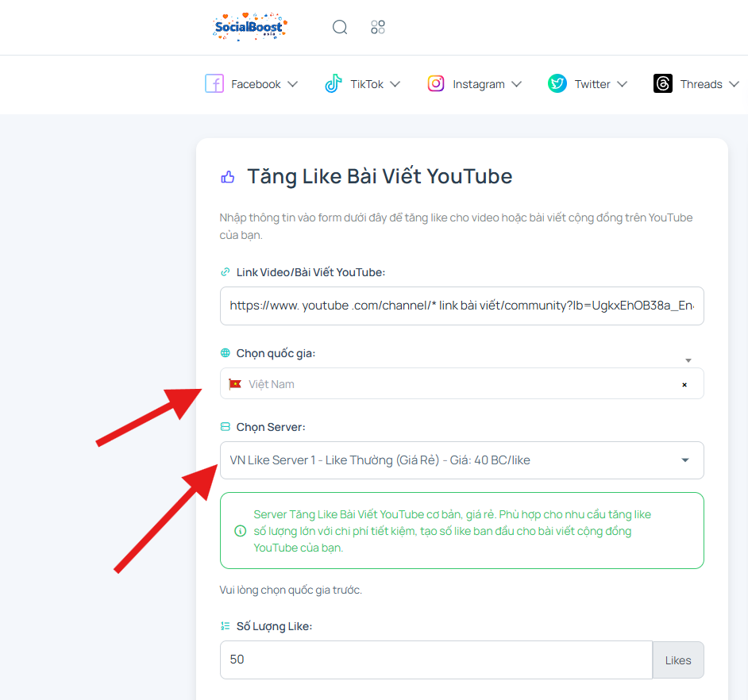Screen dimensions: 748x700
Task: Clear the selected country Việt Nam
Action: [x=684, y=385]
